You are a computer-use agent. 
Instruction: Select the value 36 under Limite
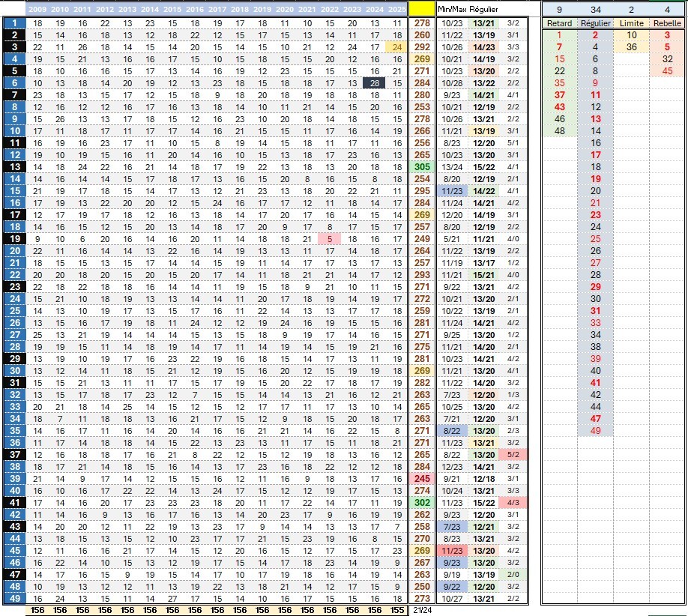coord(631,47)
